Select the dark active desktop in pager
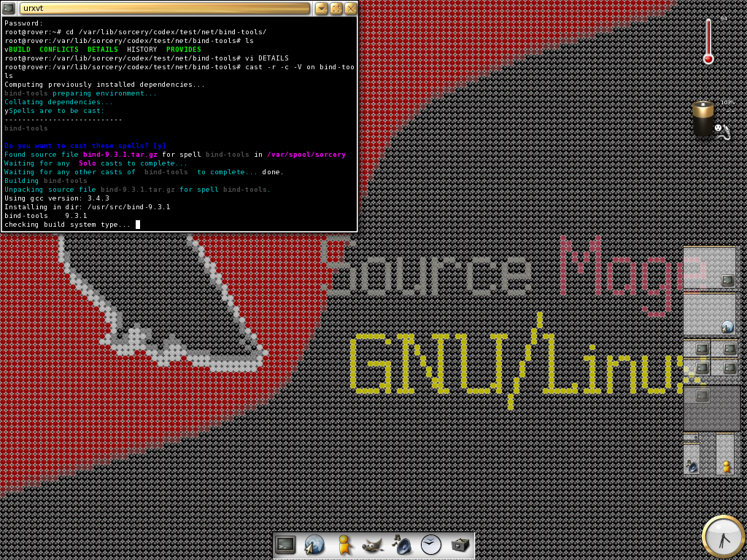The height and width of the screenshot is (560, 747). (x=712, y=408)
